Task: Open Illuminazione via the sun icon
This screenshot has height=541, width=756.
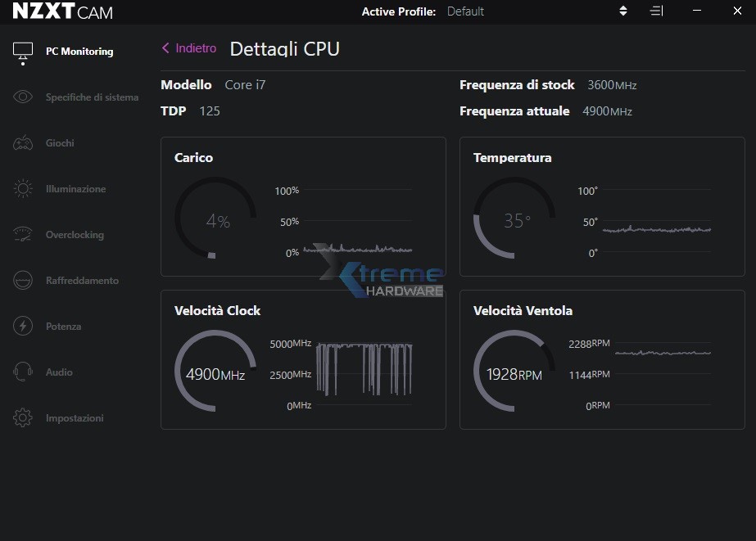Action: (23, 189)
